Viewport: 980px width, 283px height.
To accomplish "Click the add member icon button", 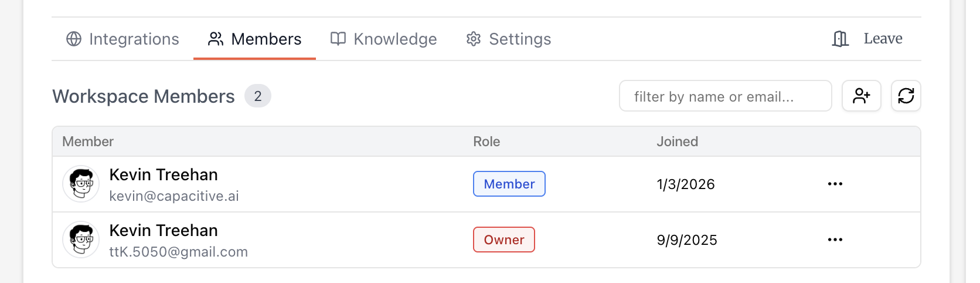I will 861,96.
